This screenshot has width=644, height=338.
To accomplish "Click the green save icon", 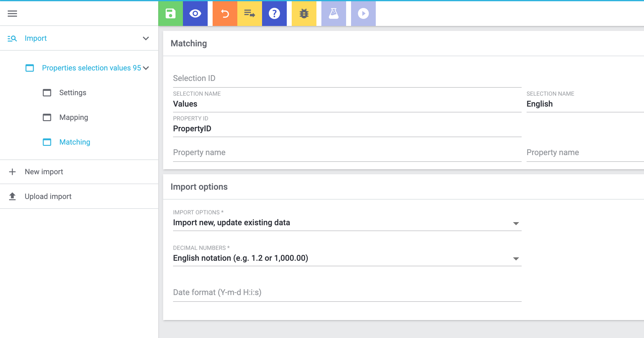I will pyautogui.click(x=170, y=14).
